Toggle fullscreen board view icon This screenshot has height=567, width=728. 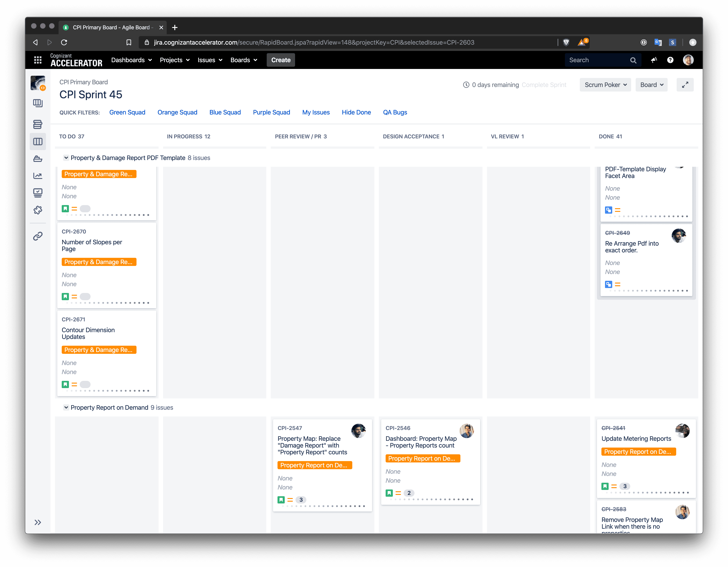[685, 85]
